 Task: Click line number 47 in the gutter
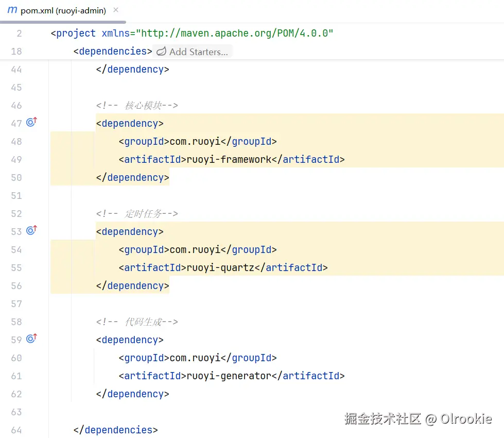coord(16,124)
